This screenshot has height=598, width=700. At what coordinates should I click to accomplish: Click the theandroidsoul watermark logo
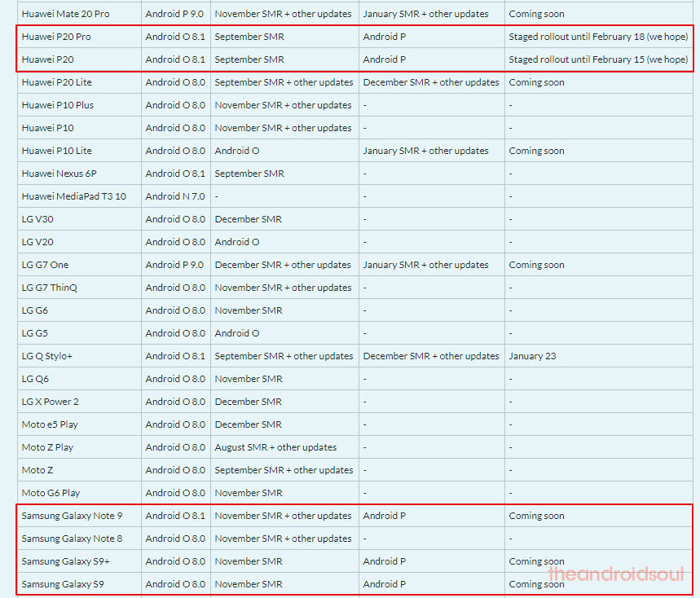point(616,574)
